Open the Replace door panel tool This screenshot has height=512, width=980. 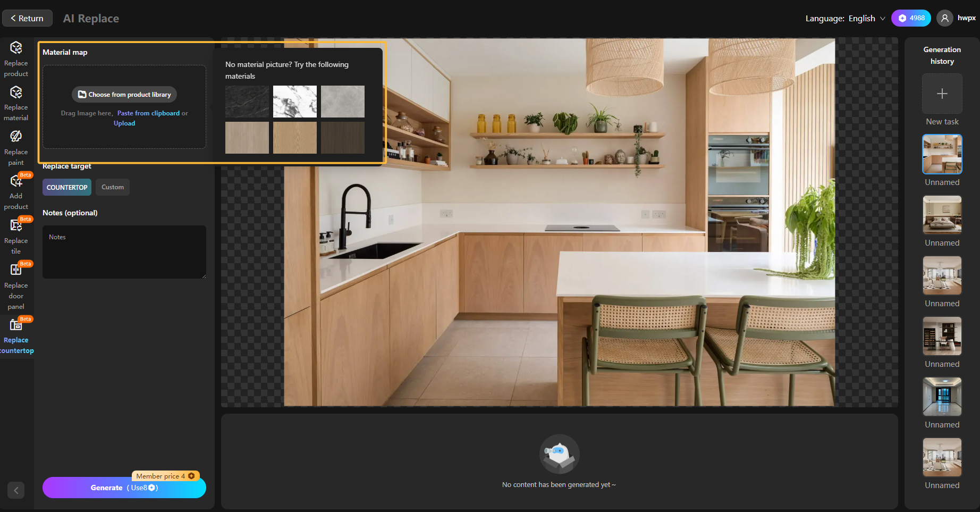(x=16, y=286)
